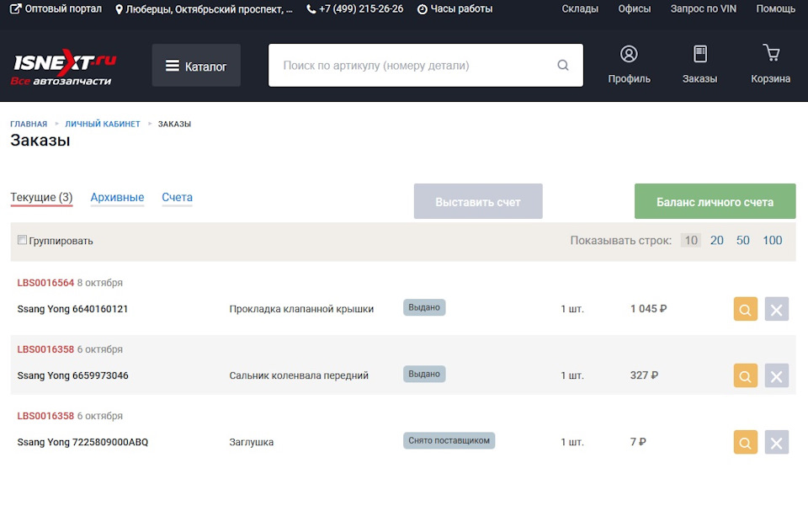The image size is (808, 532).
Task: Remove the Прокладка клапанной крышки order line
Action: point(777,309)
